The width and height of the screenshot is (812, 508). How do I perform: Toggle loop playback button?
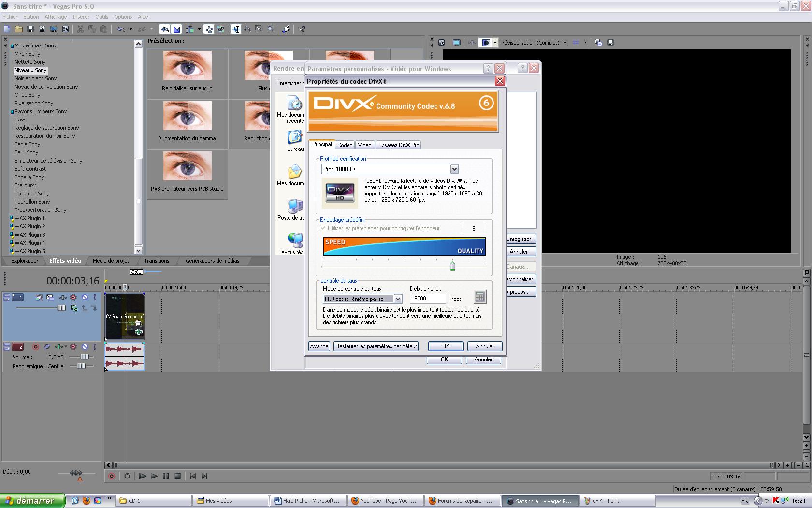coord(127,476)
